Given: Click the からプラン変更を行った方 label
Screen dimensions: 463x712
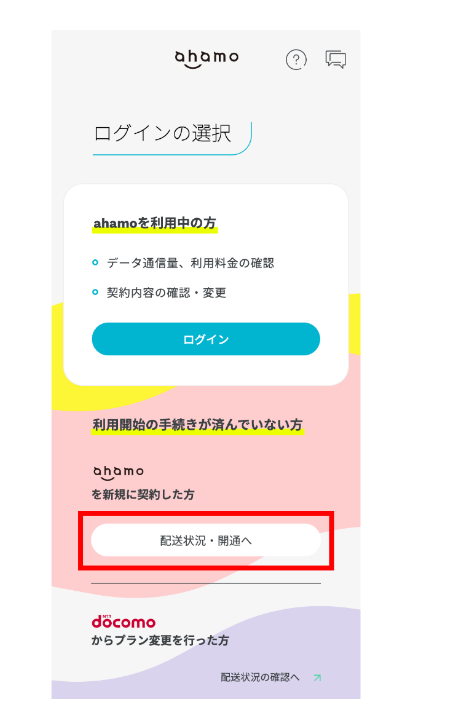Looking at the screenshot, I should coord(160,641).
